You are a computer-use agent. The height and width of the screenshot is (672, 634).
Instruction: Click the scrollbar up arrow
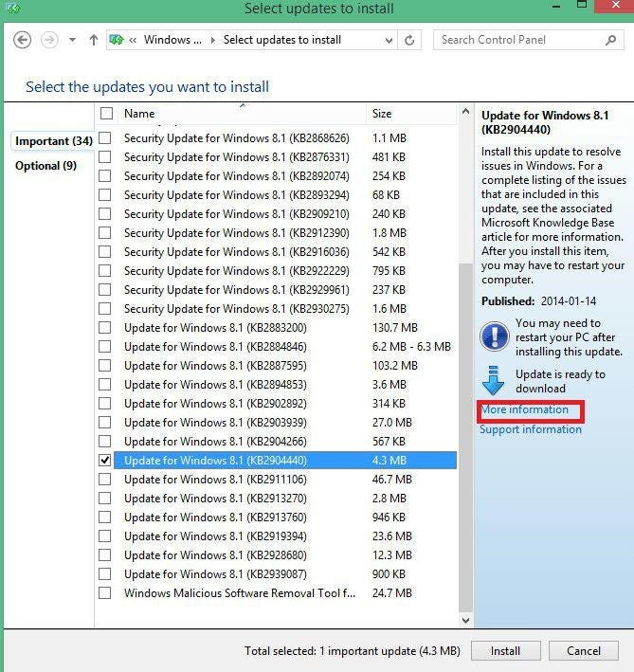click(466, 112)
